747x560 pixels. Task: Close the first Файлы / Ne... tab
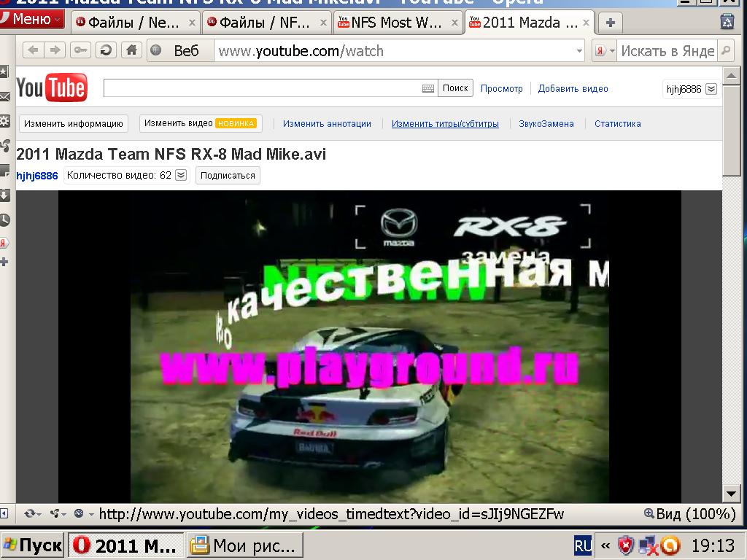coord(192,23)
